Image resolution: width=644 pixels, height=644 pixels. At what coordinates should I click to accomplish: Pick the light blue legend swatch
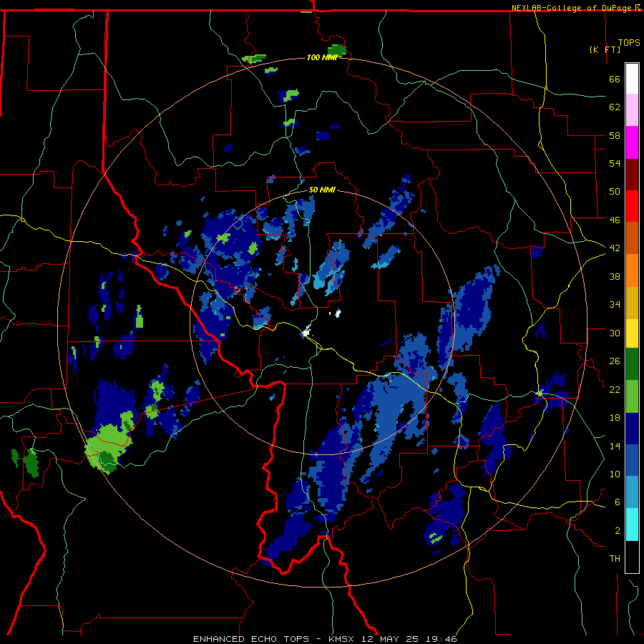pos(632,492)
